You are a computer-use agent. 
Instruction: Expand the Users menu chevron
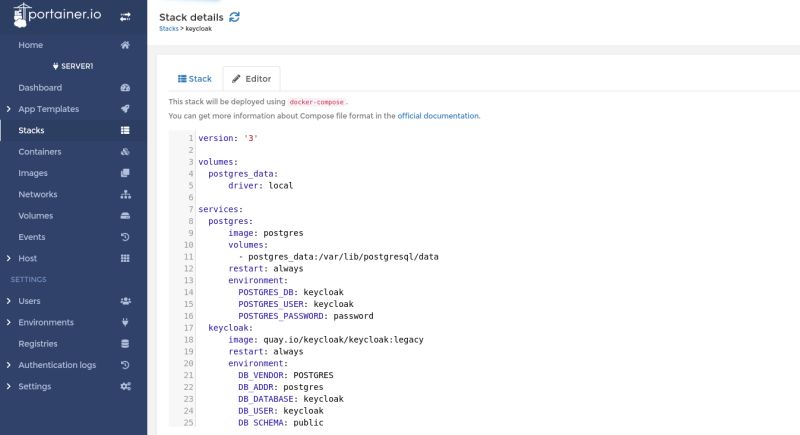9,301
